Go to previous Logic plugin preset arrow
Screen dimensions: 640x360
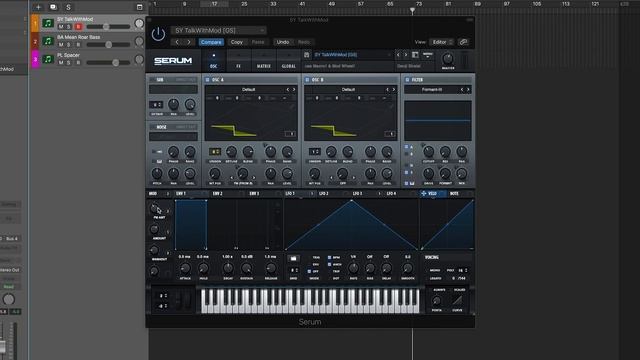point(177,42)
